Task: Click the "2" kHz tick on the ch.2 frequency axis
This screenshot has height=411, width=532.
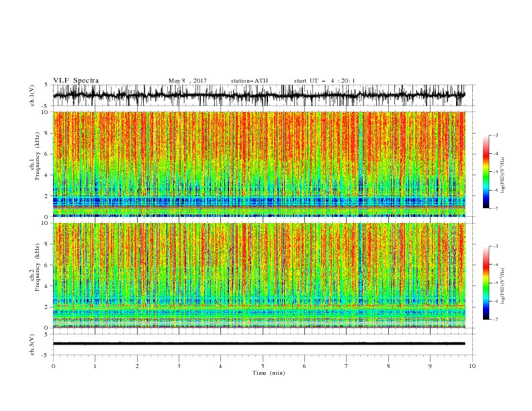Action: coord(47,307)
